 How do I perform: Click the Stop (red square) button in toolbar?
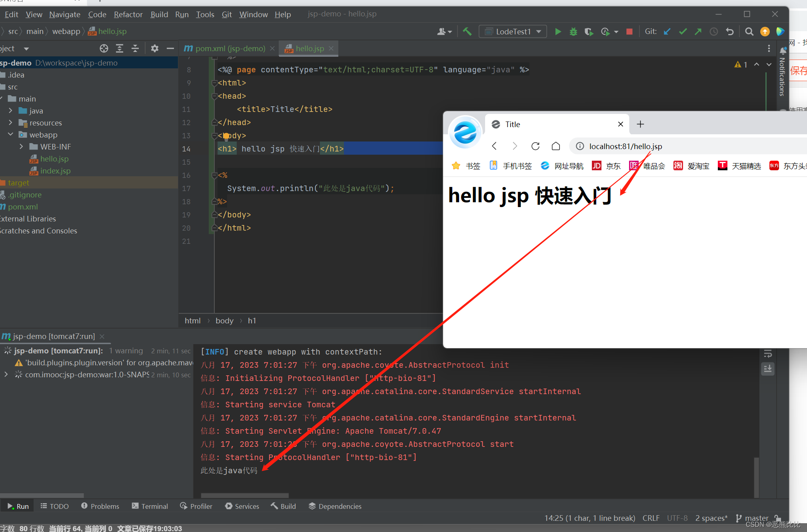click(x=631, y=31)
